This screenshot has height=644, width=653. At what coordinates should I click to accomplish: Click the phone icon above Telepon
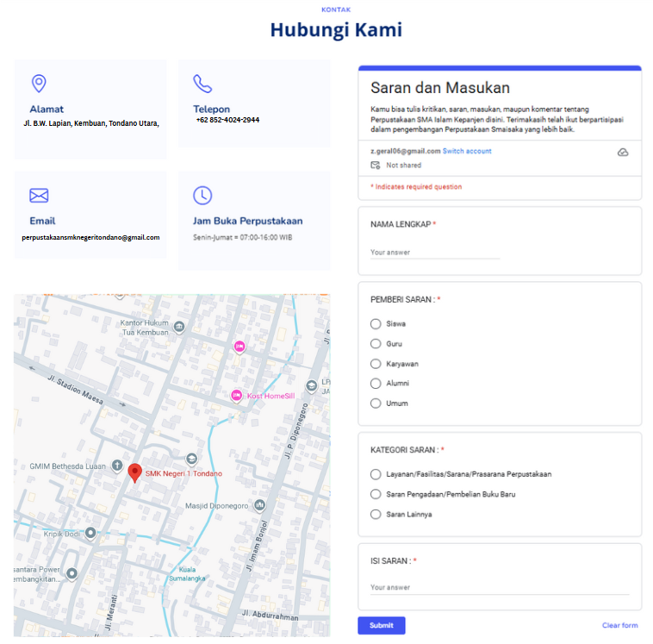coord(202,84)
